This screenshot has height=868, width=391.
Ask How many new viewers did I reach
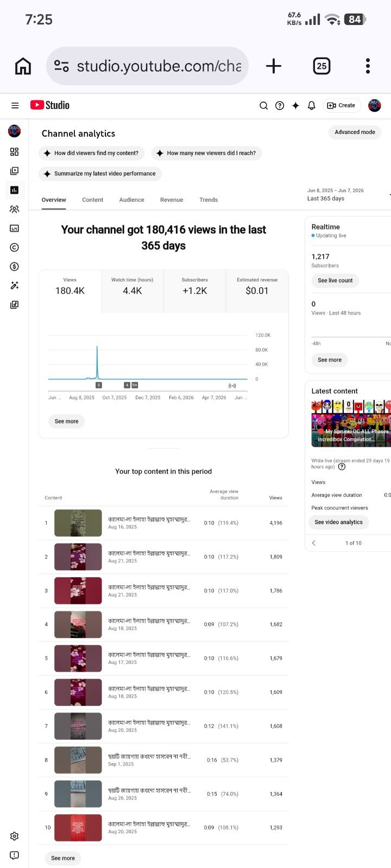(206, 153)
